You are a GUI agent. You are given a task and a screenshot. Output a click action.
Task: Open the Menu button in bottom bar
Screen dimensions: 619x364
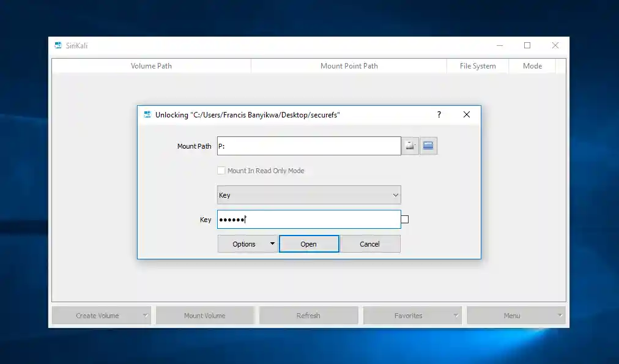(x=516, y=316)
